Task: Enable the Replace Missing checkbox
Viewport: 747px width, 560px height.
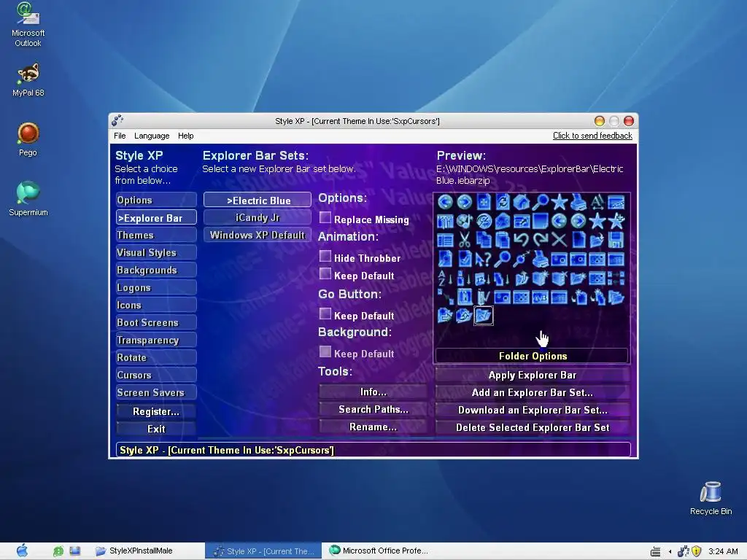Action: tap(325, 217)
